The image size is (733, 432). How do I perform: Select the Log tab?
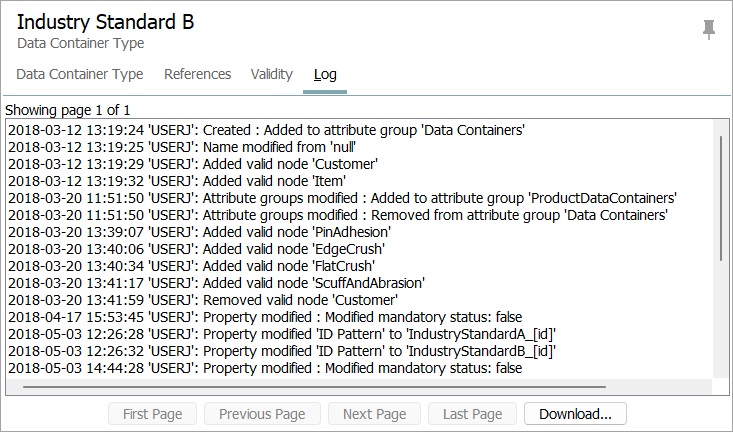(x=325, y=74)
